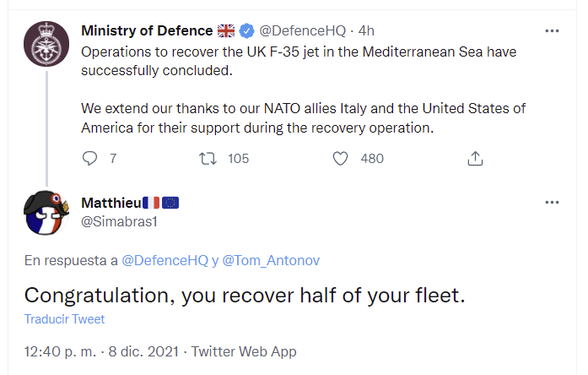Open the @DefenceHQ handle in tweet header
Image resolution: width=588 pixels, height=375 pixels.
(x=303, y=30)
